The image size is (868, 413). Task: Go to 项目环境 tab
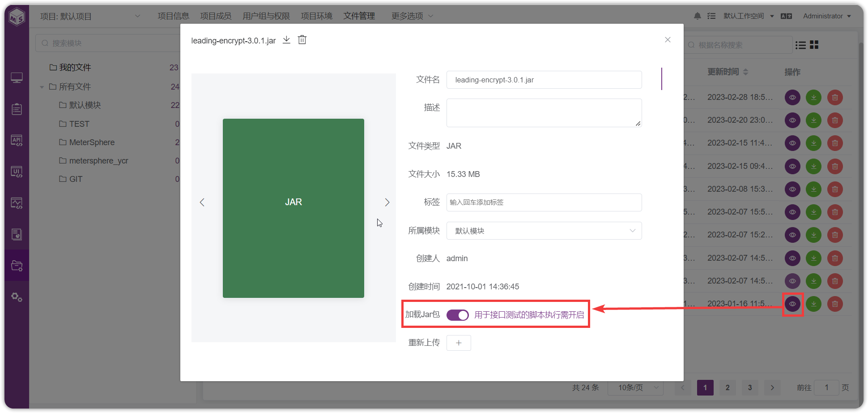coord(317,16)
